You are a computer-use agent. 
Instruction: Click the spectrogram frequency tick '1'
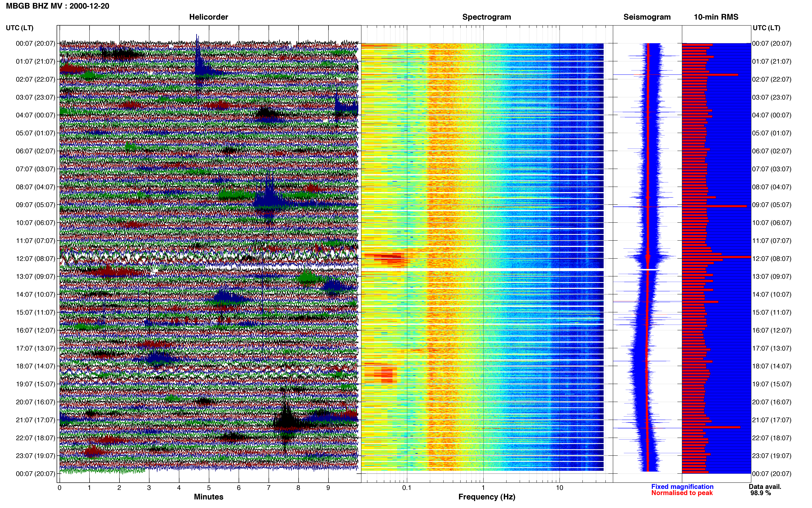(483, 487)
